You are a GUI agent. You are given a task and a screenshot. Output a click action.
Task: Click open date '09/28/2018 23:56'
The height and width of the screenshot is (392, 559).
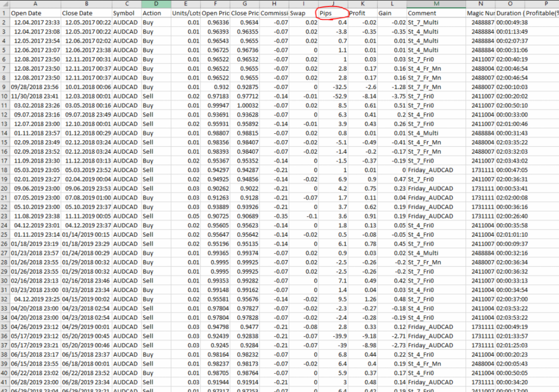coord(36,87)
